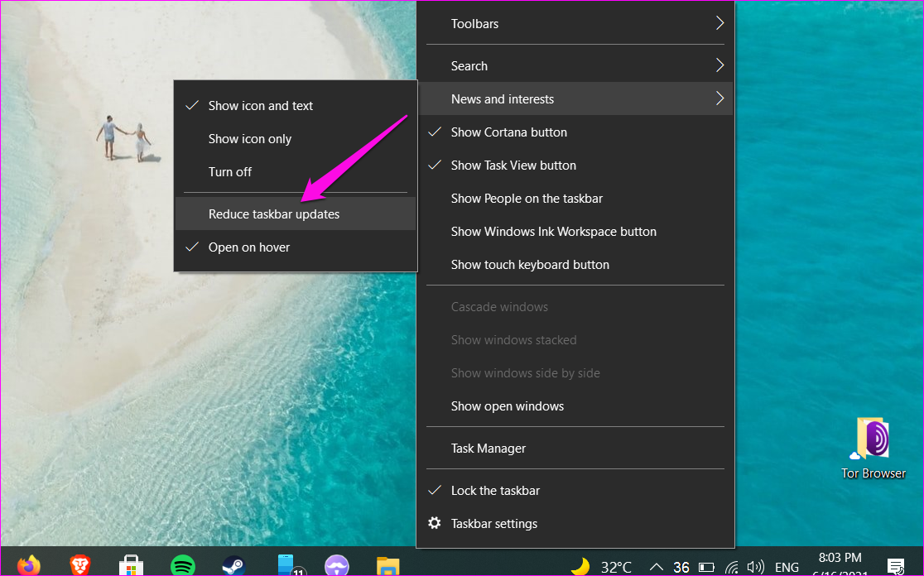
Task: Click the tray number 36 indicator
Action: coord(681,567)
